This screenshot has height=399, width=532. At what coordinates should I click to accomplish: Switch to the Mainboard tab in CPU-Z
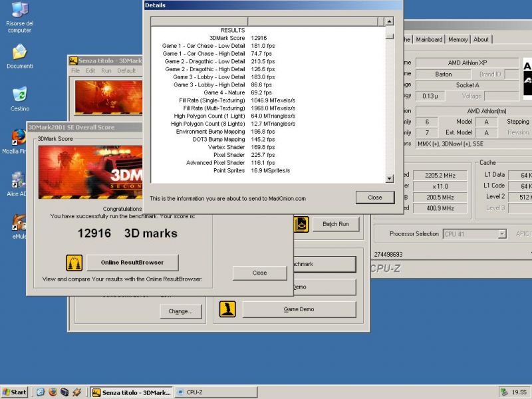[429, 39]
